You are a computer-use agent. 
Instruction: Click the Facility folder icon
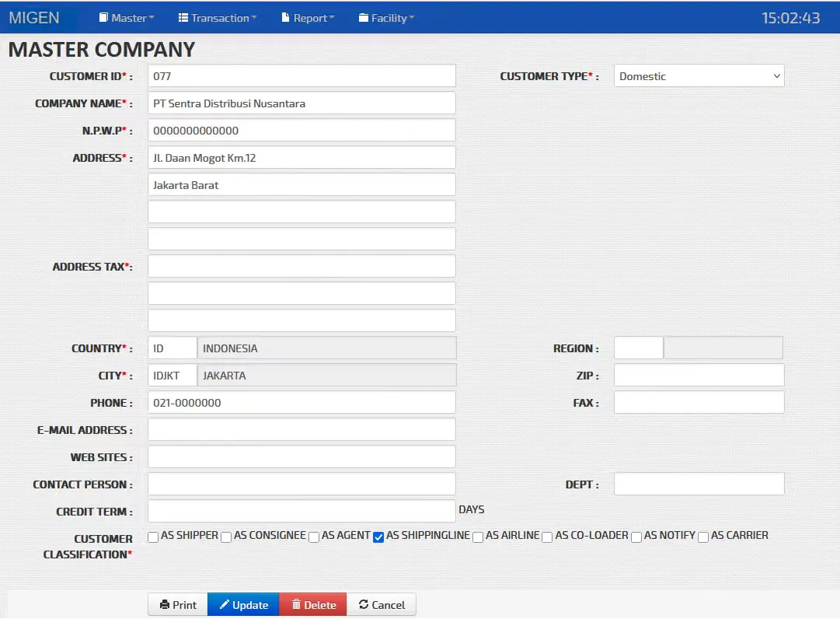click(x=364, y=18)
